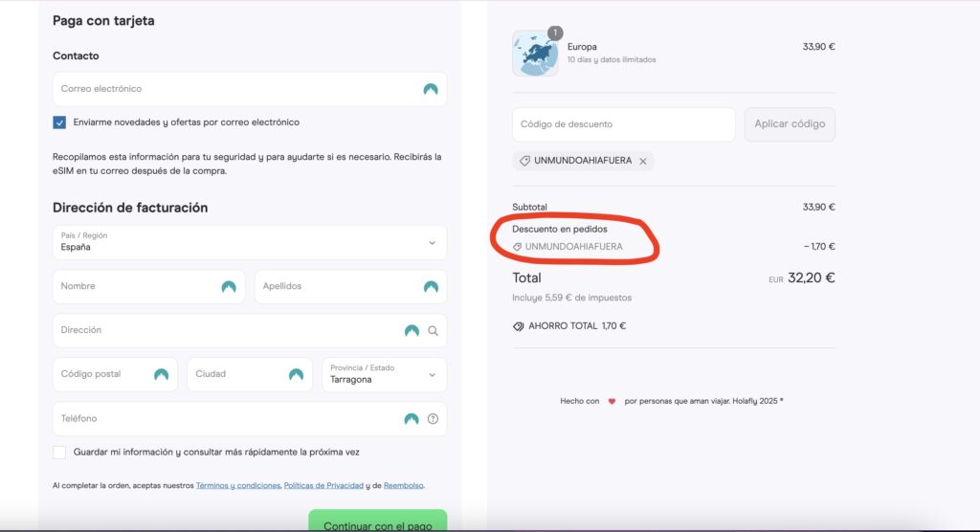Image resolution: width=980 pixels, height=532 pixels.
Task: Click the Total amount 32,20 €
Action: (812, 278)
